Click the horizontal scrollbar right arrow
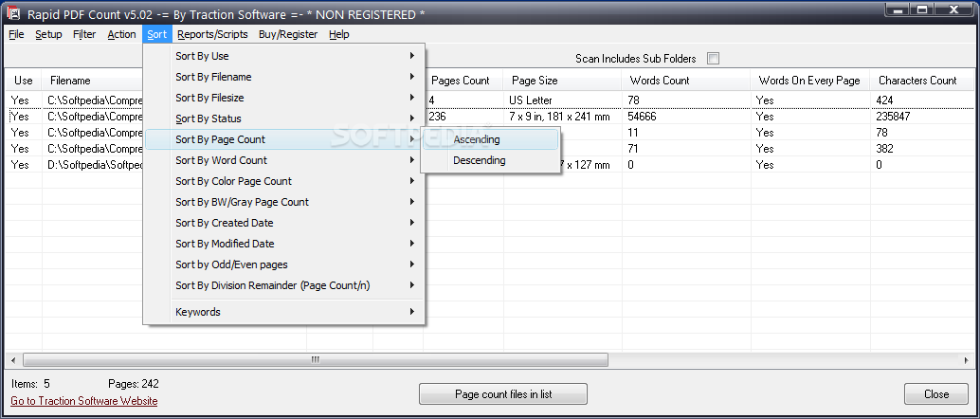This screenshot has width=980, height=419. (966, 359)
